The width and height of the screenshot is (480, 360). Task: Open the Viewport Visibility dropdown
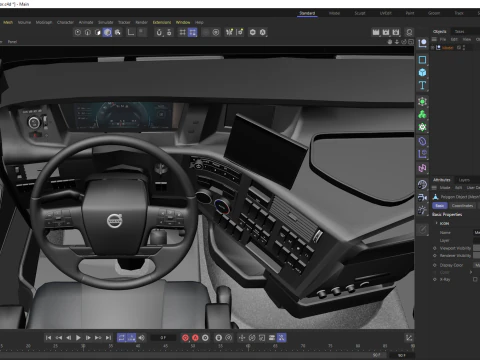point(477,248)
